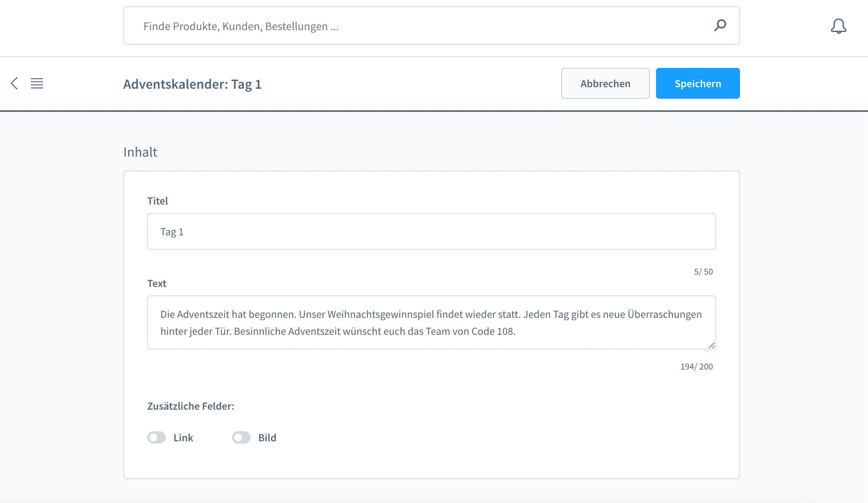
Task: Click the Adventskalender: Tag 1 heading
Action: [x=192, y=84]
